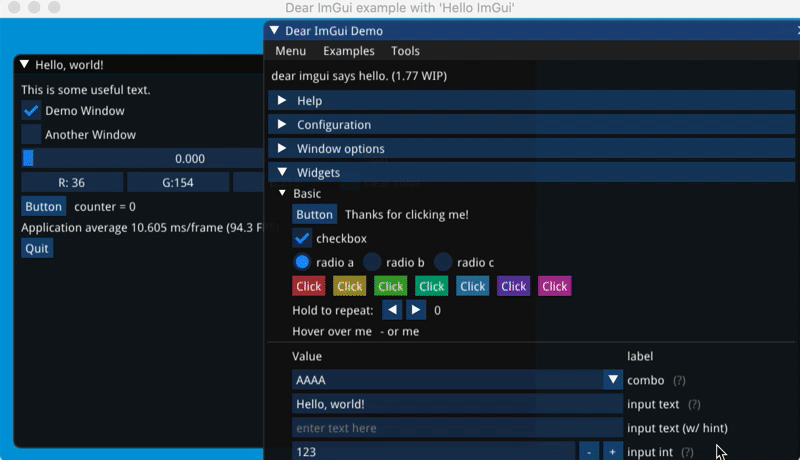This screenshot has width=800, height=460.
Task: Decrease input int with minus button
Action: [x=589, y=452]
